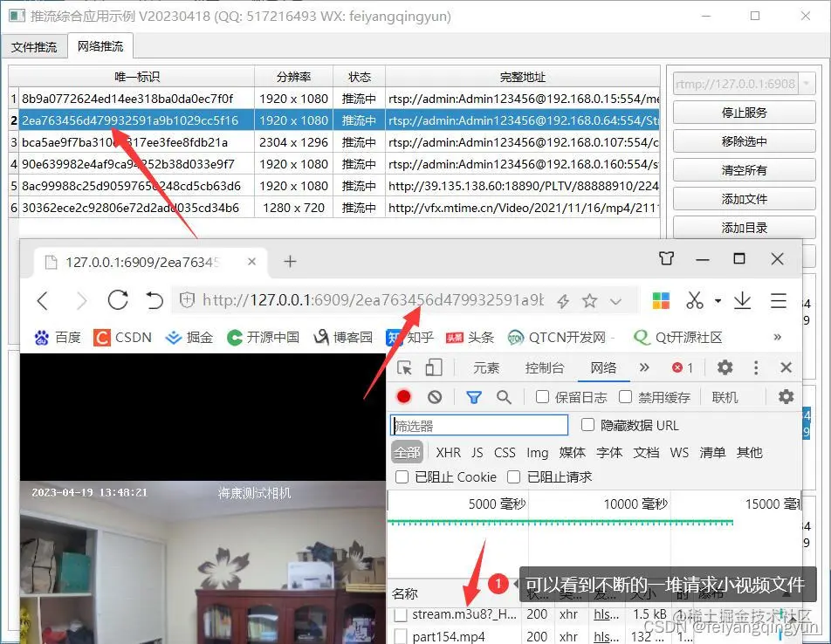831x644 pixels.
Task: Switch to the 控制台 DevTools tab
Action: (x=545, y=367)
